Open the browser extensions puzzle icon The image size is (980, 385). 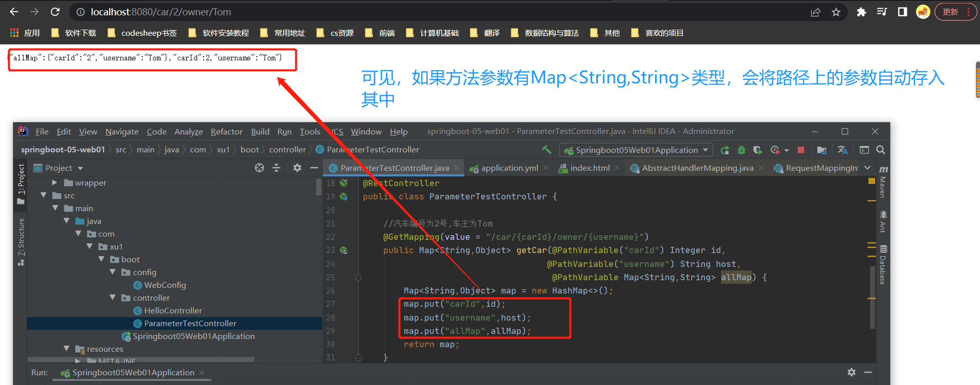(x=861, y=12)
